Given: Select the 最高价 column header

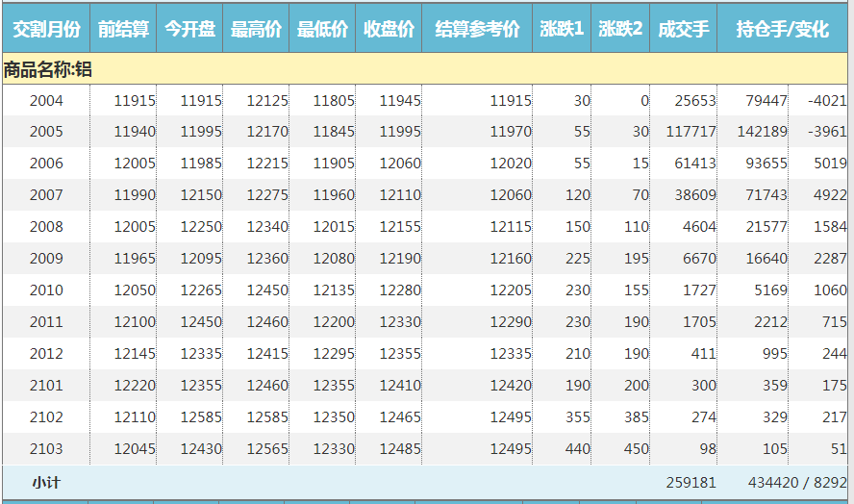Looking at the screenshot, I should (256, 30).
